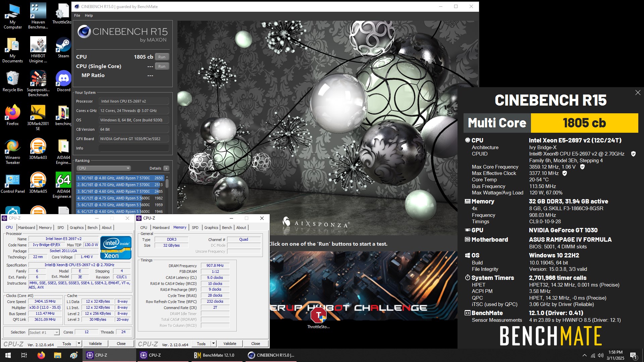Open My Documents desktop icon
Image resolution: width=644 pixels, height=362 pixels.
[12, 50]
